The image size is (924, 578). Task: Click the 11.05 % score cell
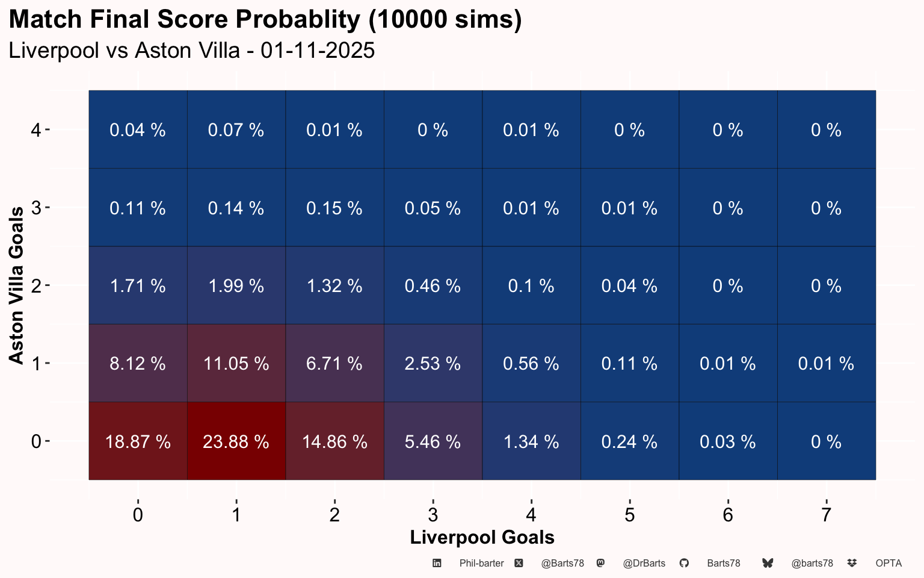point(236,363)
